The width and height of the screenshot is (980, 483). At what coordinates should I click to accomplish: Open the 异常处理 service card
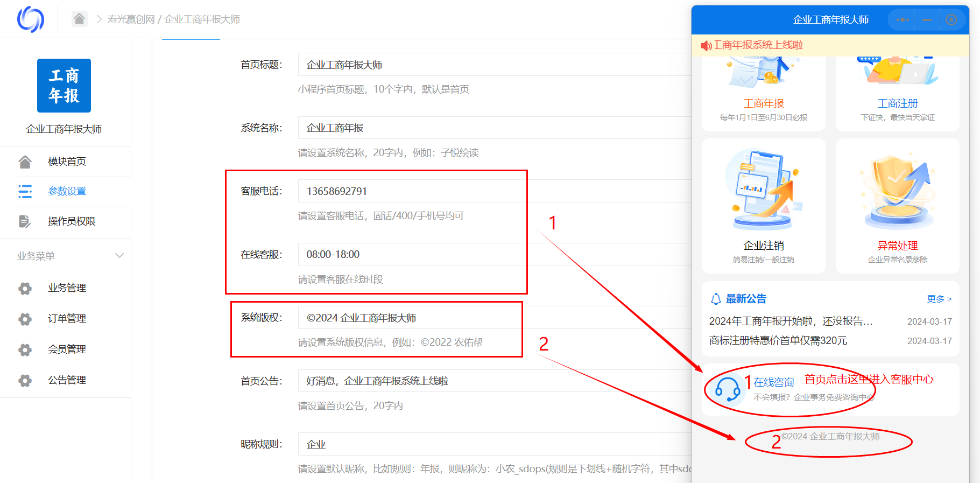pos(898,206)
